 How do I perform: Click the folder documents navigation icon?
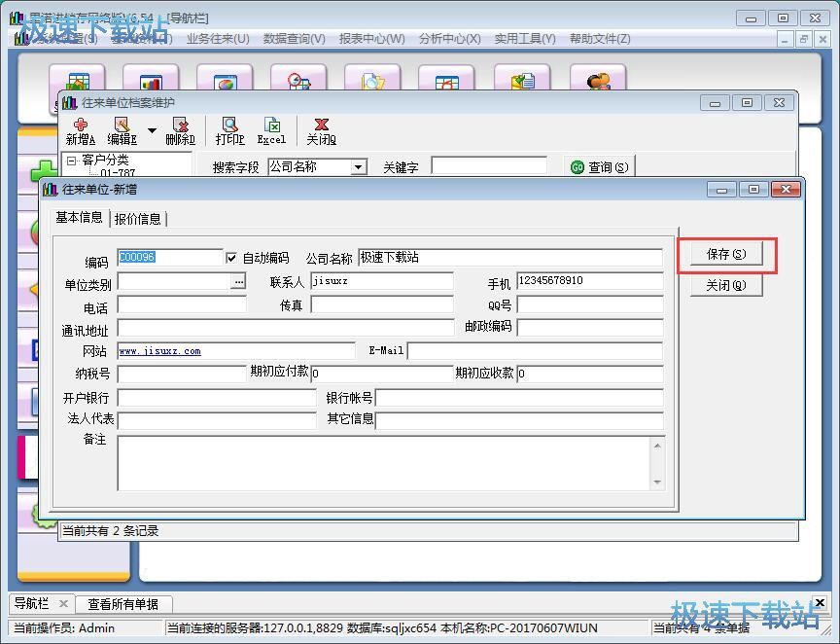click(372, 79)
